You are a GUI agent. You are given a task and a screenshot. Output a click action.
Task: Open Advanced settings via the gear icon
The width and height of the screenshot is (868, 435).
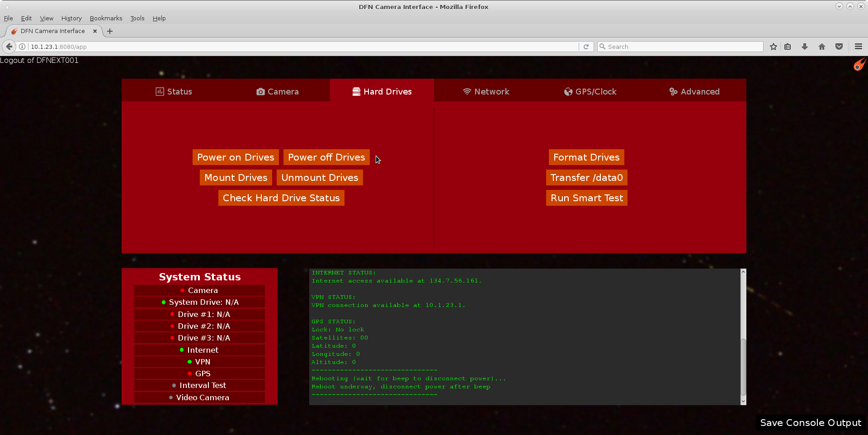[x=673, y=91]
